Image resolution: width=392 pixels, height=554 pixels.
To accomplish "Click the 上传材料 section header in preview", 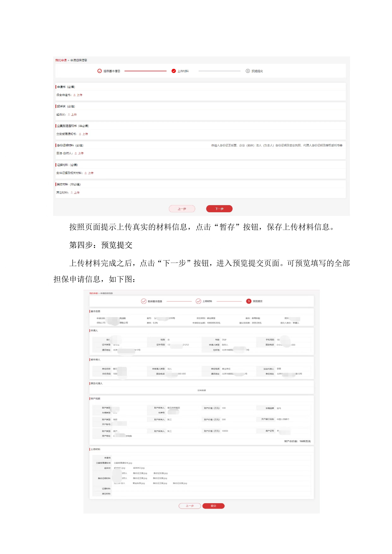I will pyautogui.click(x=95, y=449).
